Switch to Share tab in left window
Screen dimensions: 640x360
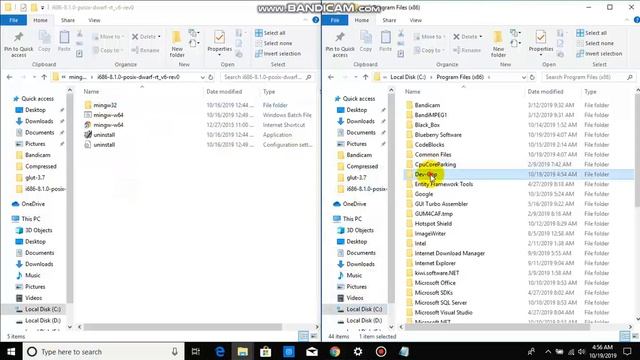click(x=68, y=20)
